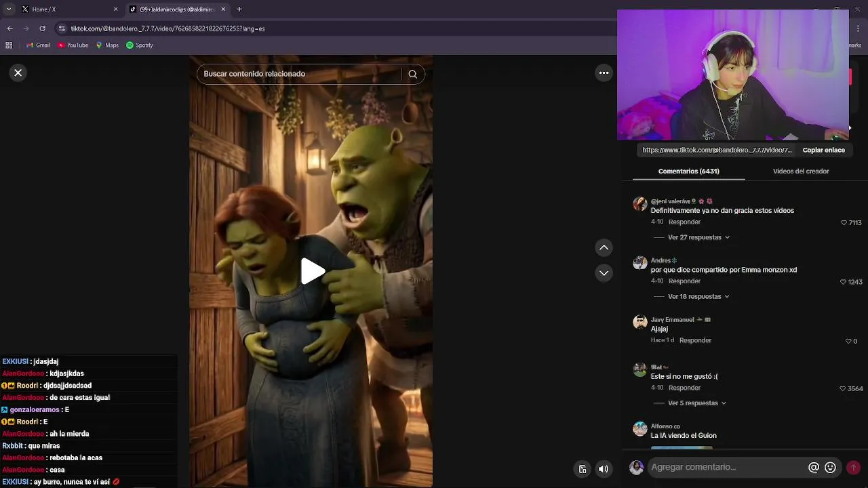The image size is (868, 488).
Task: Go back in the browser
Action: tap(9, 28)
